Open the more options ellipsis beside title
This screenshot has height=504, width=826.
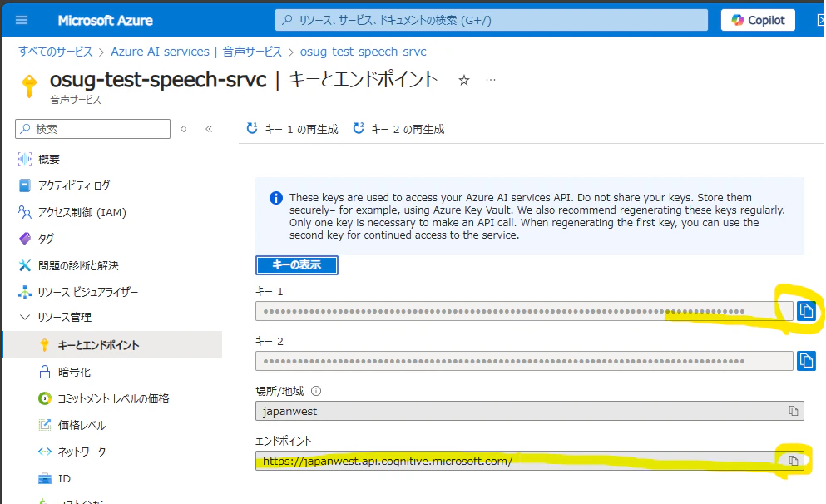coord(491,80)
